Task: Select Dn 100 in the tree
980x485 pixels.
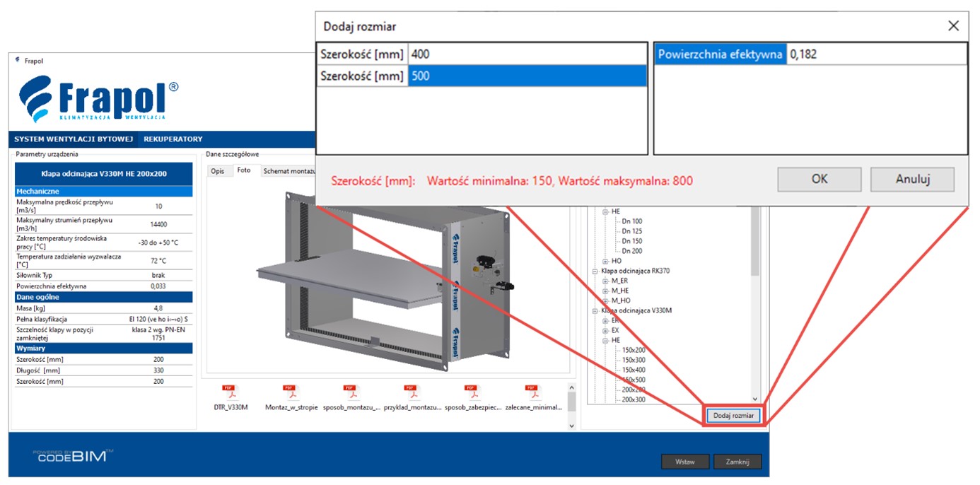Action: tap(632, 221)
